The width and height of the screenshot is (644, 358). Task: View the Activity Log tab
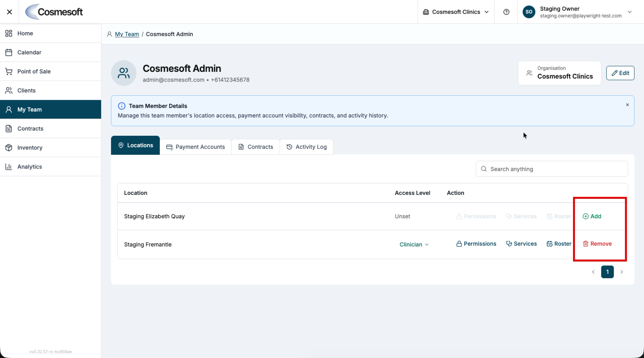point(307,147)
